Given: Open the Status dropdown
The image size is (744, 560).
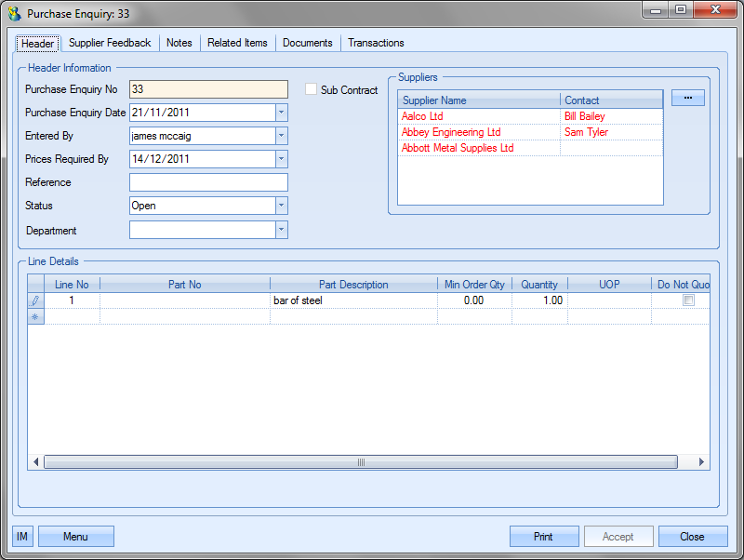Looking at the screenshot, I should [281, 206].
